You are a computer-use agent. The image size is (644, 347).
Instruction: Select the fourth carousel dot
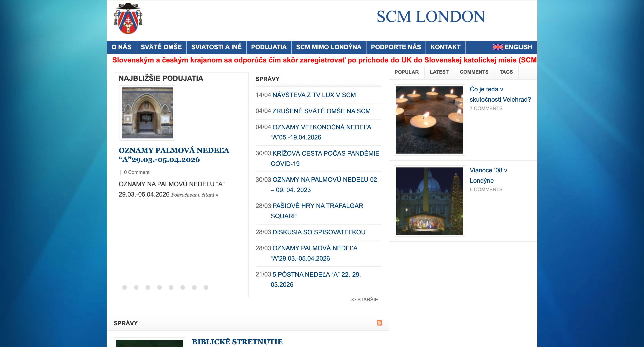point(159,287)
